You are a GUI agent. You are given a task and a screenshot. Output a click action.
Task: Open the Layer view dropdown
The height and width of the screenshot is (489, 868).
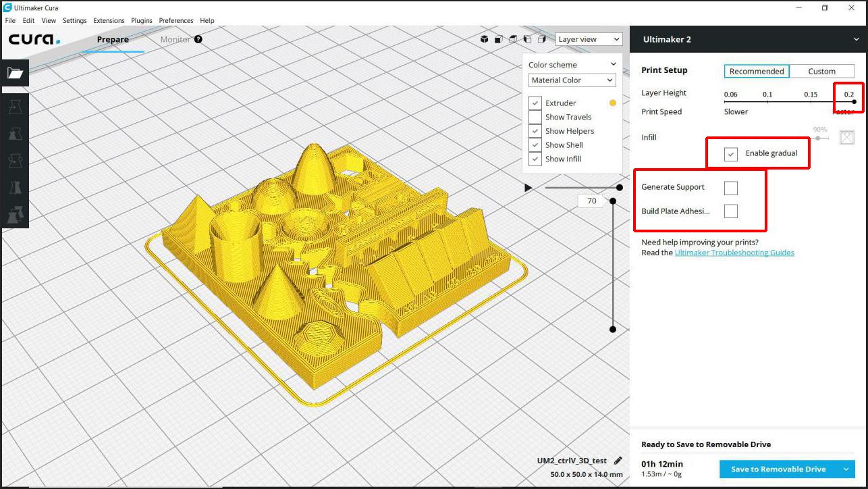coord(589,39)
